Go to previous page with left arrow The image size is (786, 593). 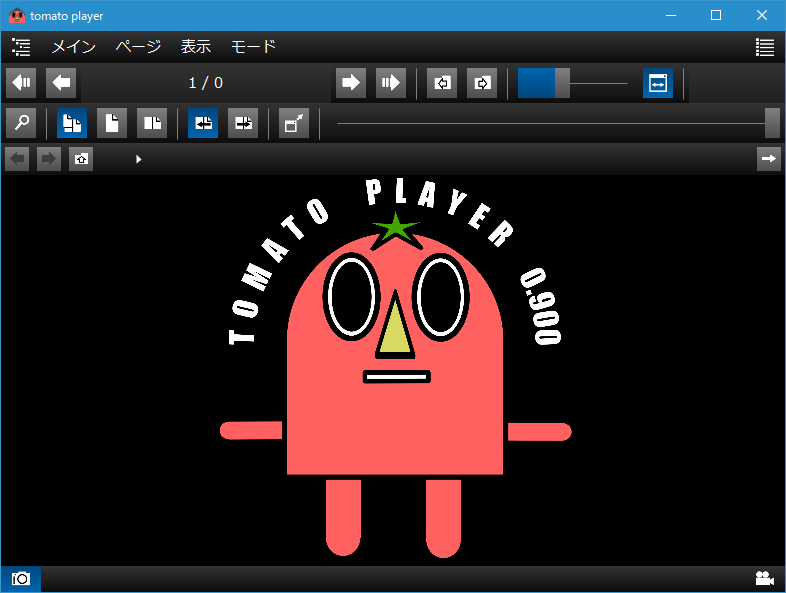[61, 82]
